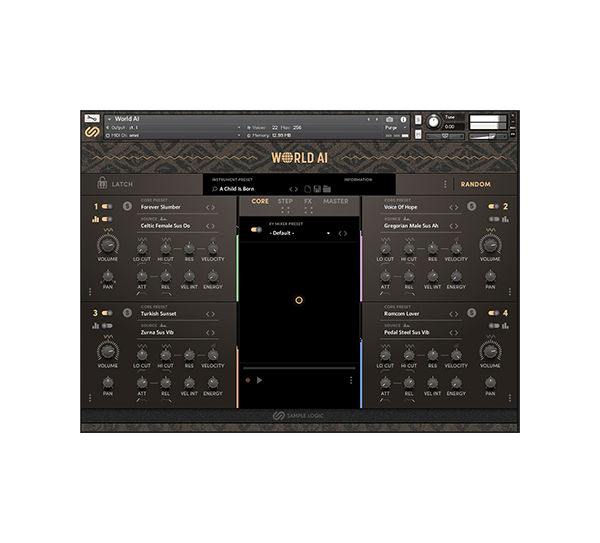The height and width of the screenshot is (543, 600).
Task: Solo core 2 with the S button
Action: click(471, 207)
